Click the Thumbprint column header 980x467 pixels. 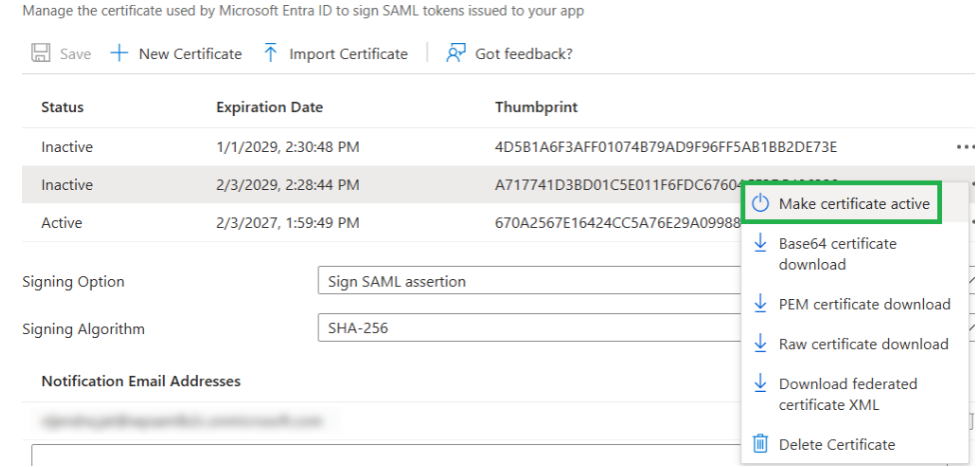click(x=536, y=107)
